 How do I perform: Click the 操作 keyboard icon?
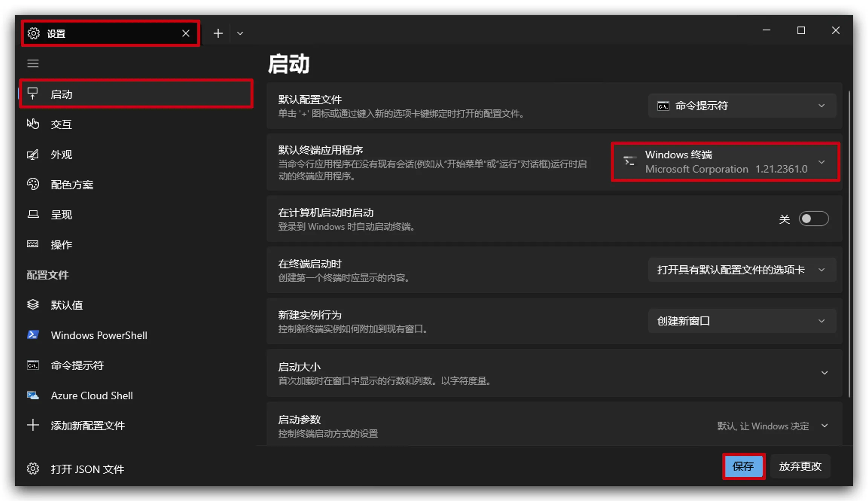click(33, 244)
